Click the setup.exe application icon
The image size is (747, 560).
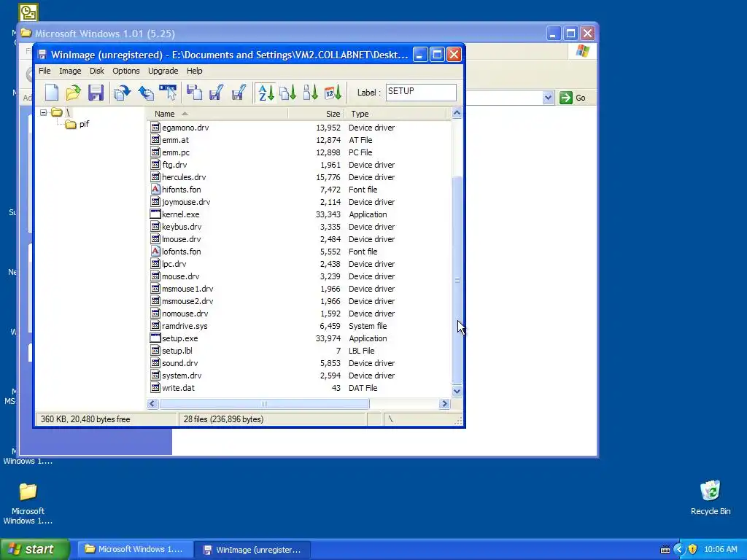pos(155,338)
